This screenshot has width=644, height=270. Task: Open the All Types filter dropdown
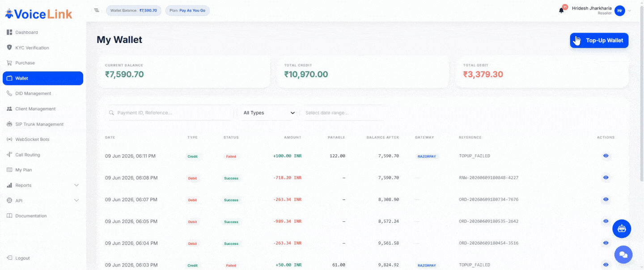click(x=269, y=113)
